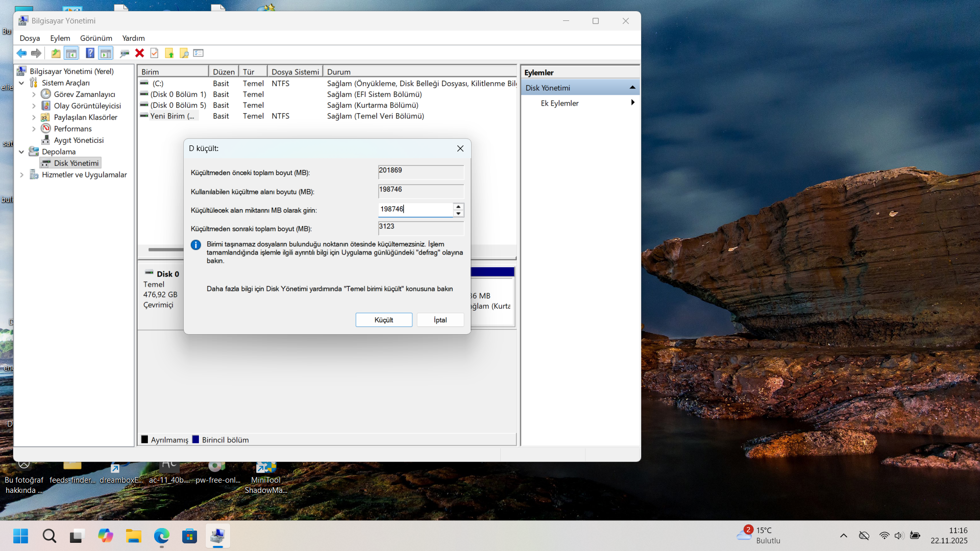Open the Eylem menu
Image resolution: width=980 pixels, height=551 pixels.
point(60,38)
